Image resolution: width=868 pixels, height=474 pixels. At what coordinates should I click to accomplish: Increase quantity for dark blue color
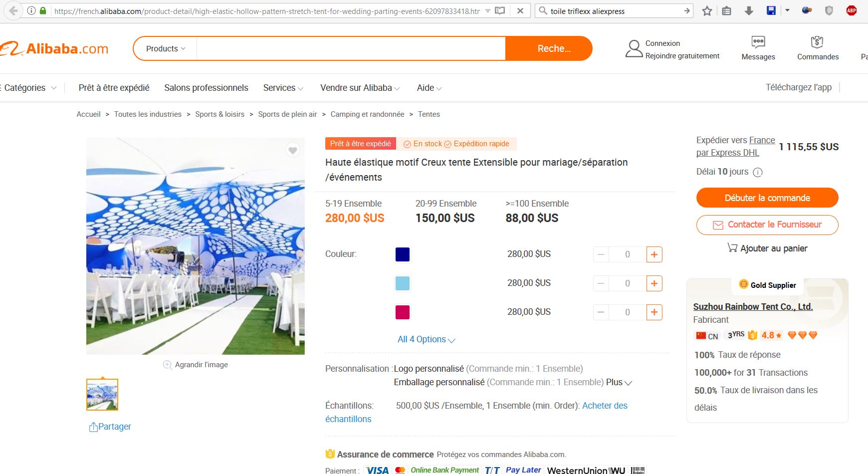click(654, 254)
